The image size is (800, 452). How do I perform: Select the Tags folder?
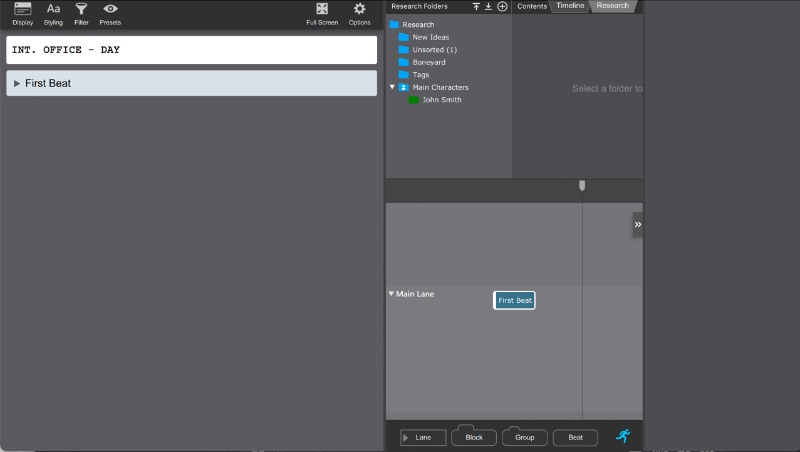pos(414,74)
